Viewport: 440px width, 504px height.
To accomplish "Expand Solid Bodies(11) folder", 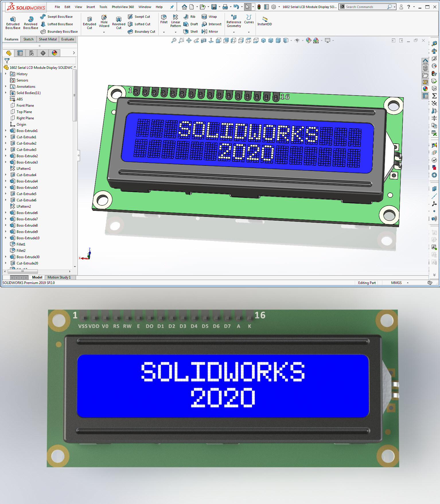I will [x=5, y=93].
